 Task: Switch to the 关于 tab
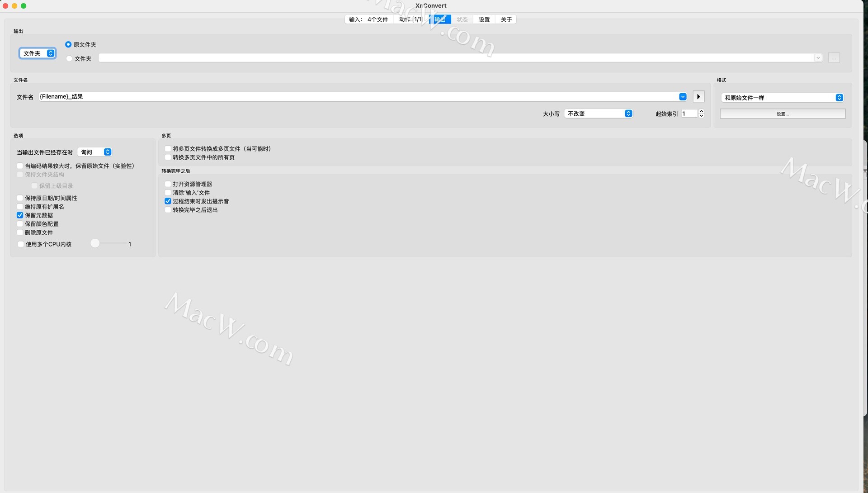[x=506, y=19]
